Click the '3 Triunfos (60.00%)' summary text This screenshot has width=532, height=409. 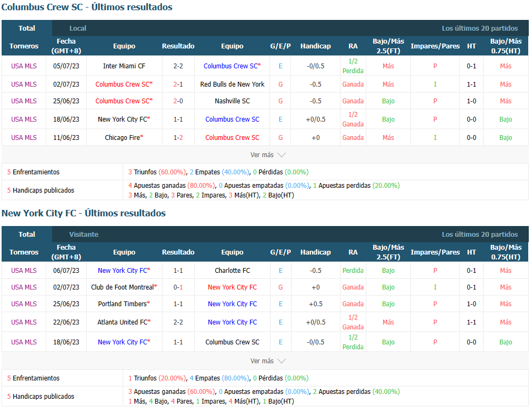[x=157, y=172]
